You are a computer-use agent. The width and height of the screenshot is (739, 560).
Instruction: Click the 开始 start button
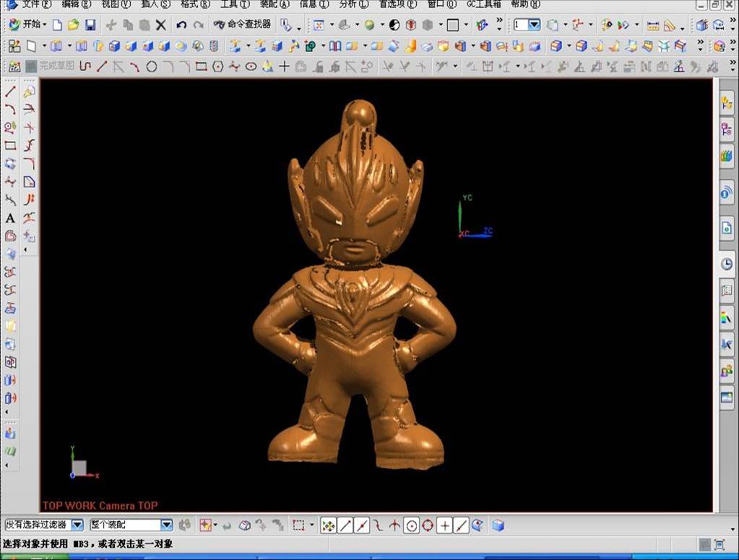(26, 25)
